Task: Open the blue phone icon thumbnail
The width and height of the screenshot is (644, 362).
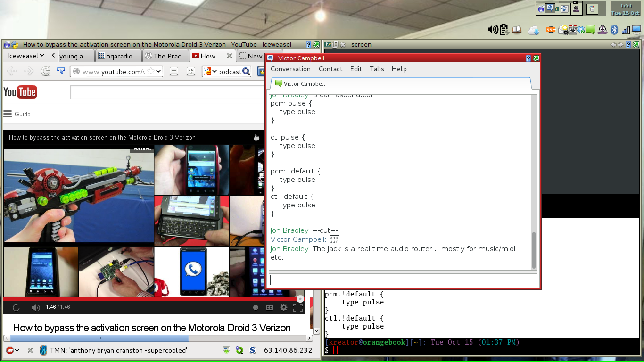Action: pyautogui.click(x=192, y=271)
